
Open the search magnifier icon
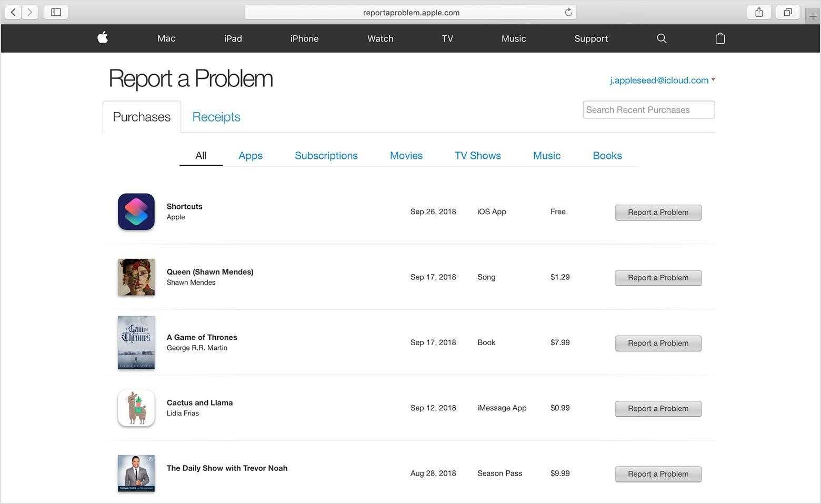[x=662, y=38]
